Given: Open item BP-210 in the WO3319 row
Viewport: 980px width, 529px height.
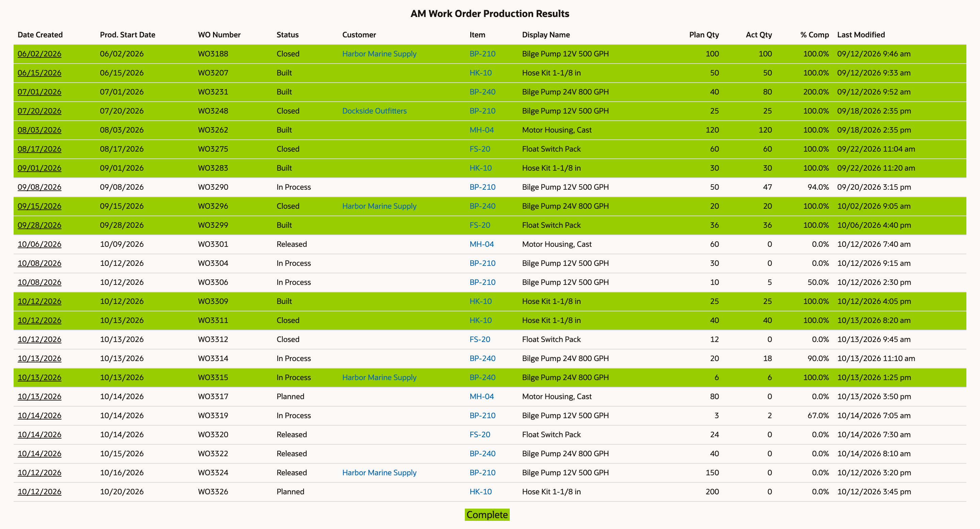Looking at the screenshot, I should click(x=483, y=415).
